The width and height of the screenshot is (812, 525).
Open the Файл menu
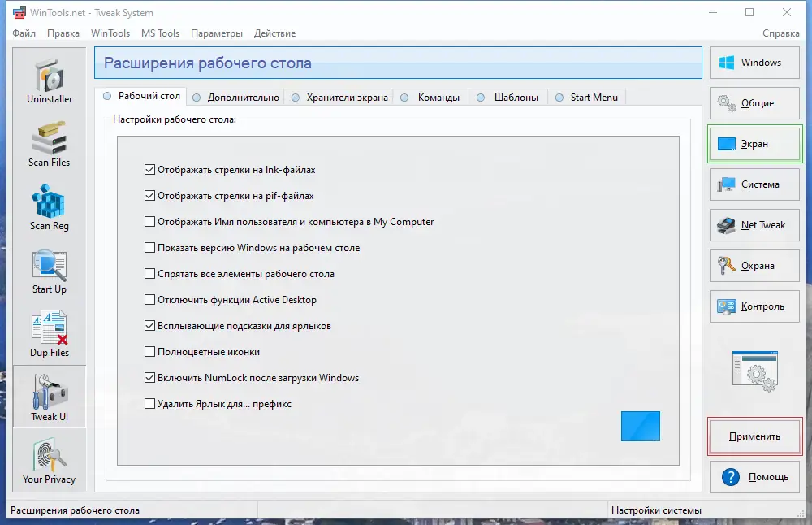[24, 33]
